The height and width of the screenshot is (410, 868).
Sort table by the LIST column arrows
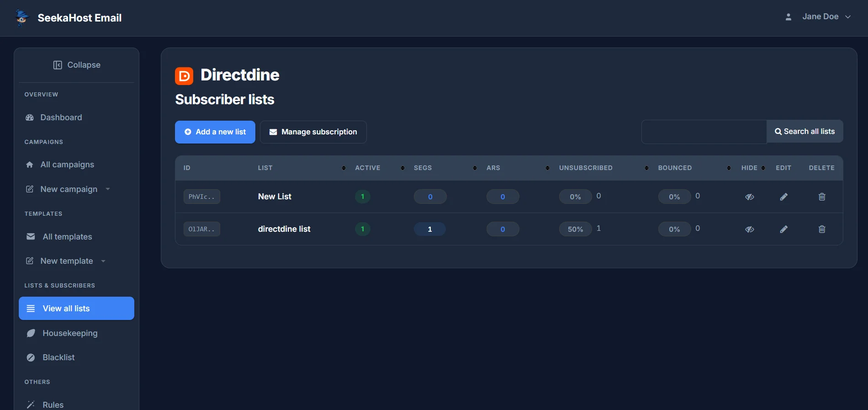click(x=344, y=168)
